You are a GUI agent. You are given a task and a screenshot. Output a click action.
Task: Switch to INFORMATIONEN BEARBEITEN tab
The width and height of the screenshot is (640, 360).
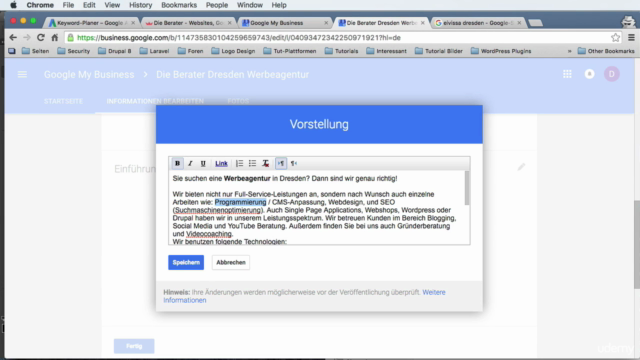(x=155, y=101)
